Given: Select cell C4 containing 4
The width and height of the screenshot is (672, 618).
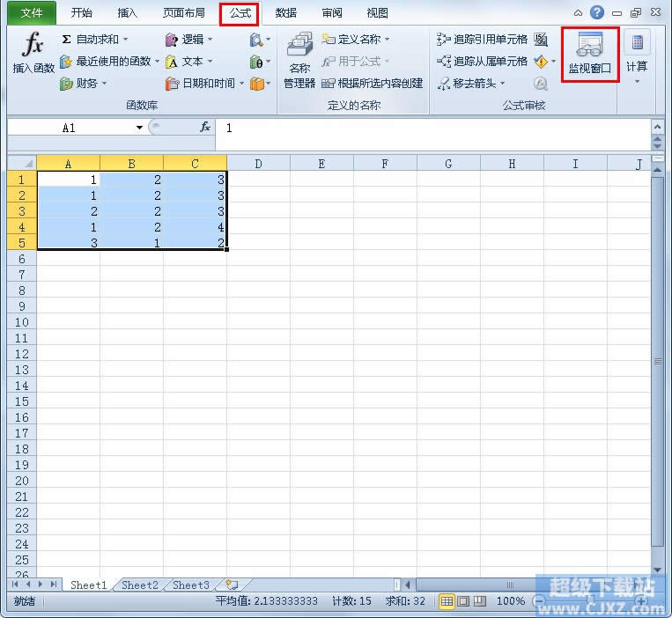Looking at the screenshot, I should 195,227.
